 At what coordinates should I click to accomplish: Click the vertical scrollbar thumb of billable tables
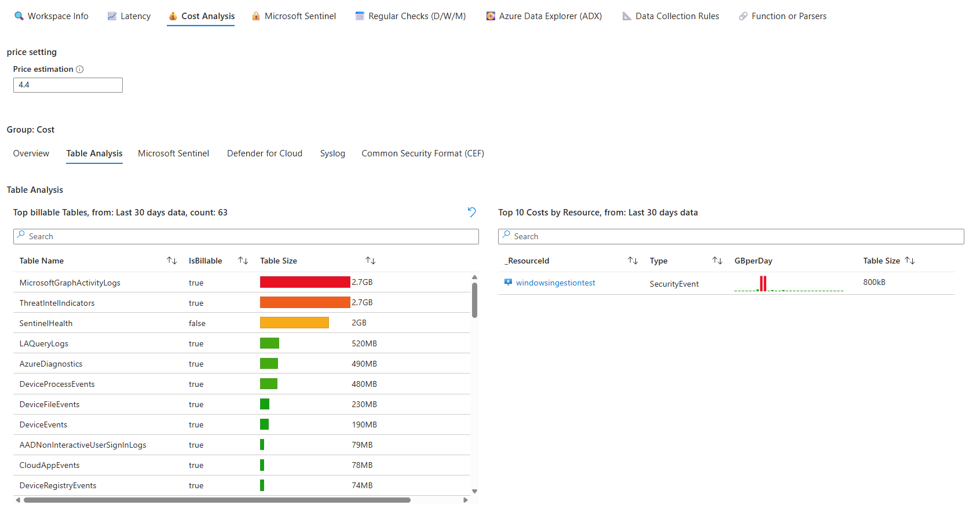(x=474, y=300)
